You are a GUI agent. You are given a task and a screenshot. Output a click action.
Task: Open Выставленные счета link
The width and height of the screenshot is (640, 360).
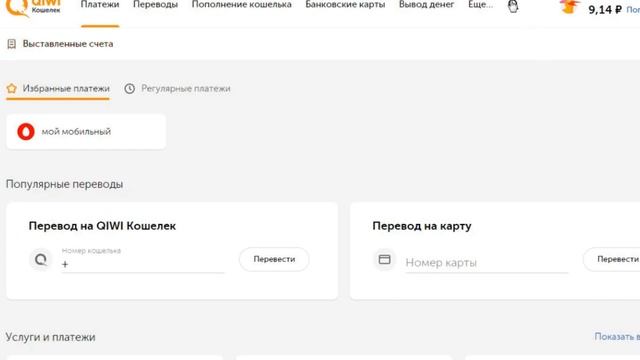click(68, 44)
